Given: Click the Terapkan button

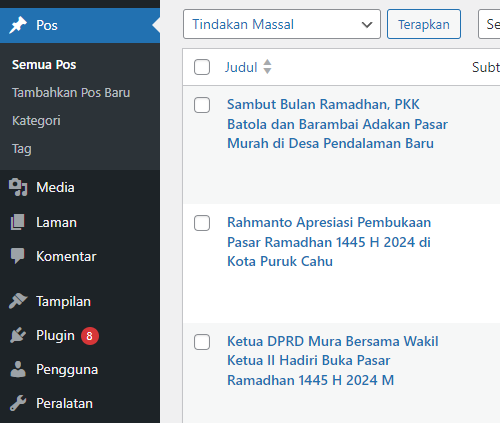Looking at the screenshot, I should [x=424, y=24].
